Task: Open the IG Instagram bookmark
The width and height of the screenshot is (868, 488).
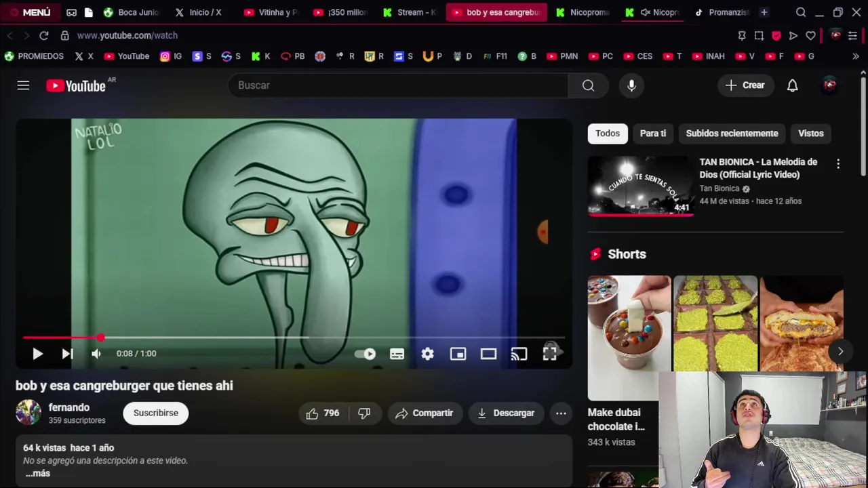Action: point(171,56)
